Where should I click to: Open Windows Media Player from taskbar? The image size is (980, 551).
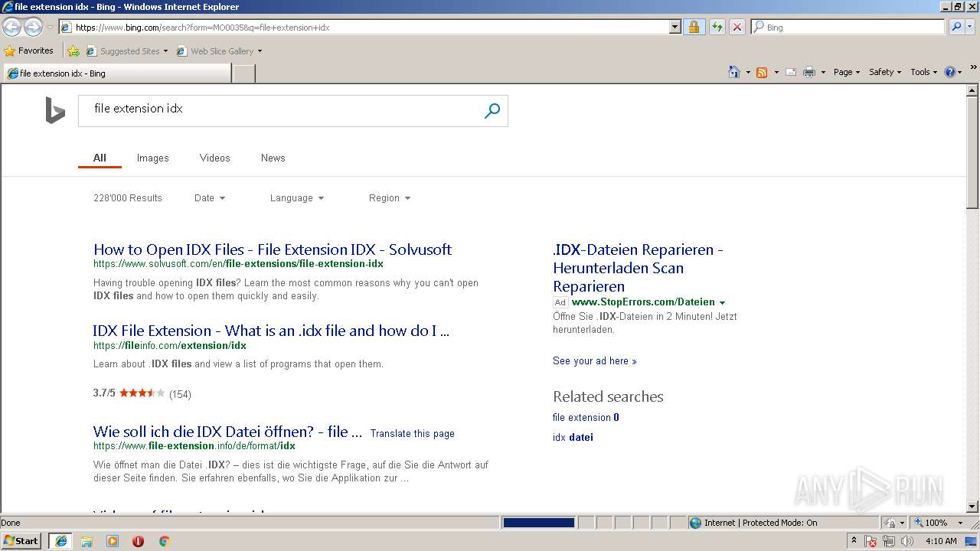pos(113,541)
